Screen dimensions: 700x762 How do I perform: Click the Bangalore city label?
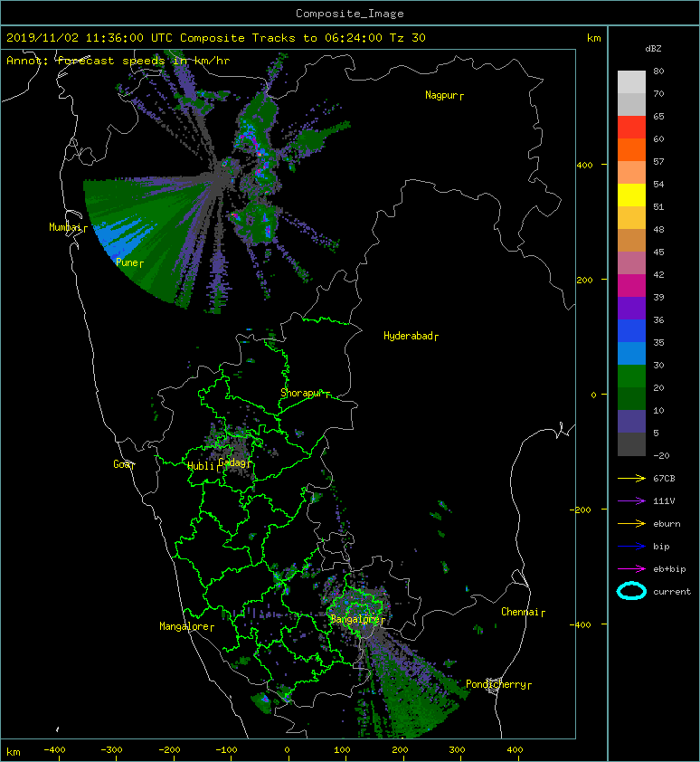pyautogui.click(x=355, y=619)
